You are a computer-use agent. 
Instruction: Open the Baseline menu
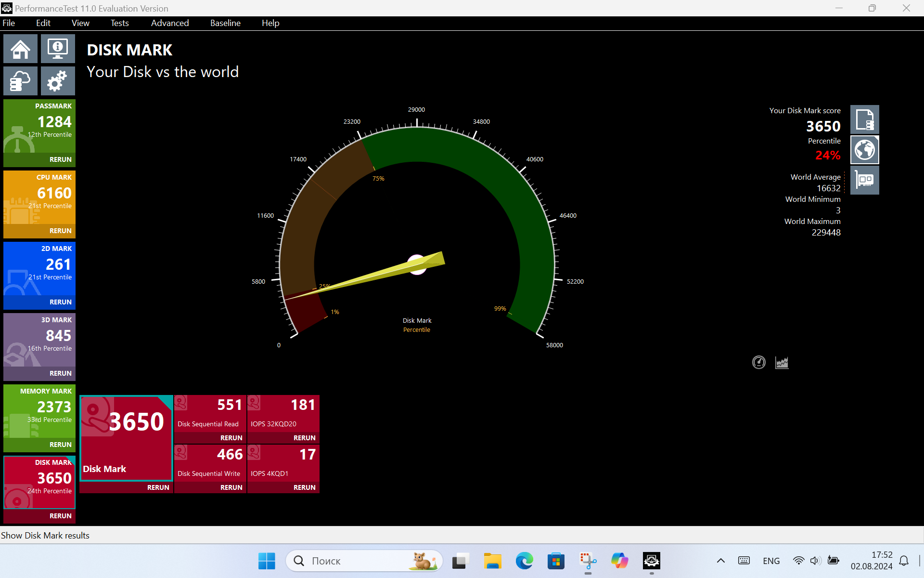click(x=225, y=23)
